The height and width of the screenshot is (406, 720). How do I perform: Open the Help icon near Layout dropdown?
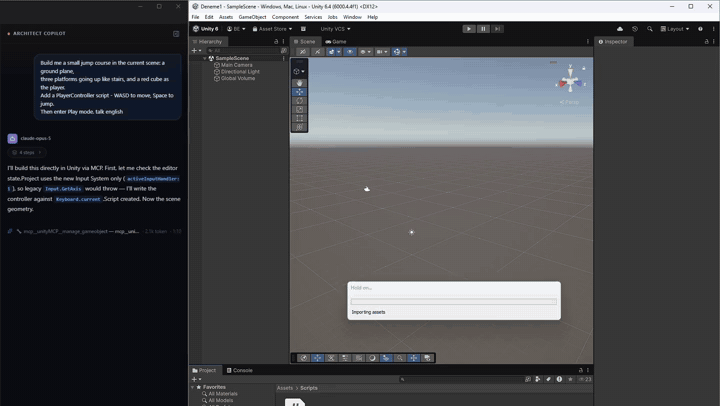tap(700, 29)
